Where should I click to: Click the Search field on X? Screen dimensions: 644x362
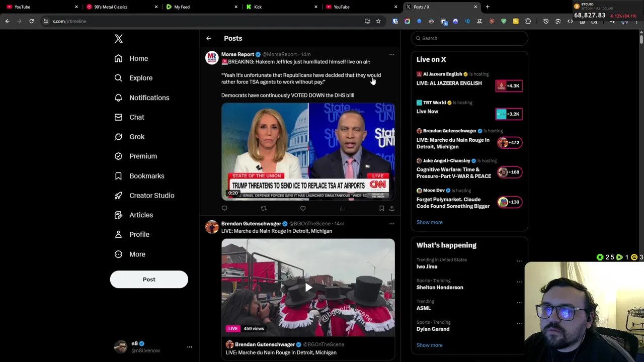[x=469, y=38]
